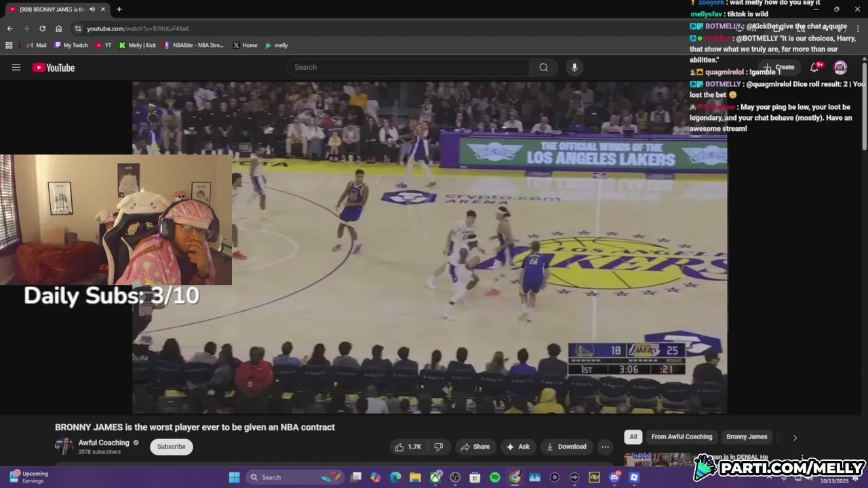Click the Ask button

(x=518, y=447)
